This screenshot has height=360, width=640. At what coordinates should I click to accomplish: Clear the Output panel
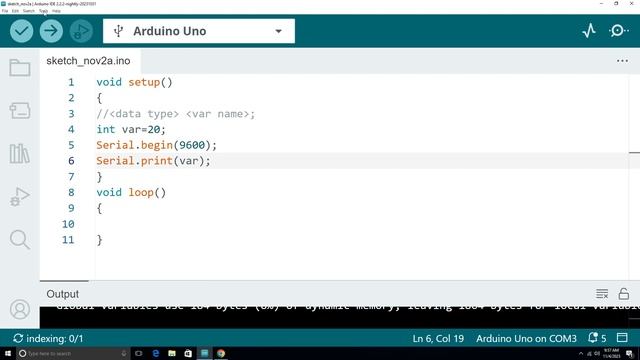click(x=602, y=294)
